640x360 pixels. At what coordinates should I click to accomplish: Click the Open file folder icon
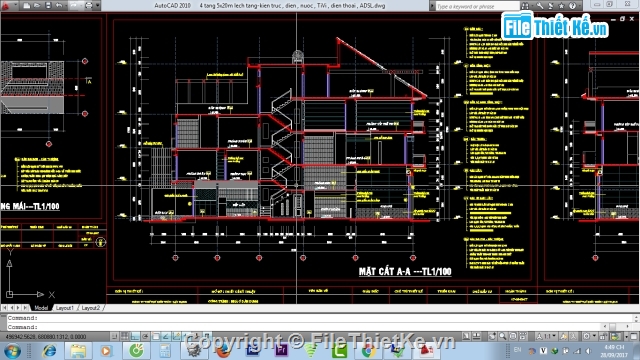click(x=37, y=6)
